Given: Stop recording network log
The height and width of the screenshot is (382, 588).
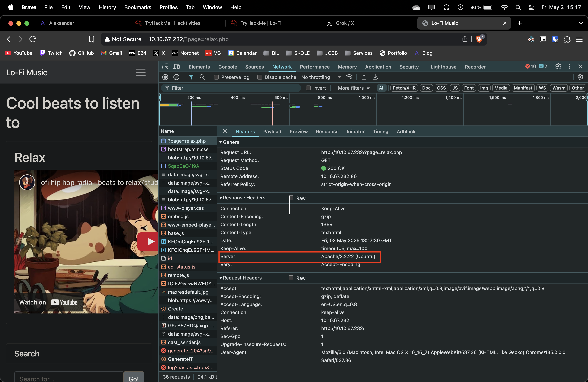Looking at the screenshot, I should pos(165,77).
